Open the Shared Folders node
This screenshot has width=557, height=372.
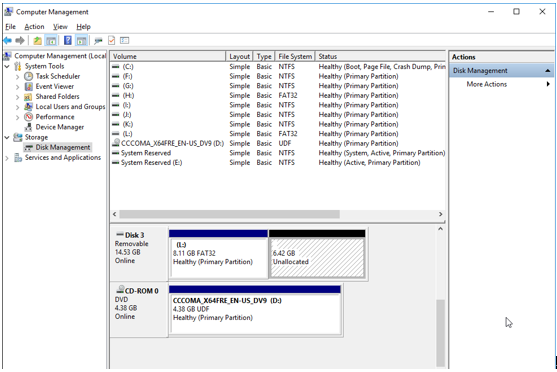click(x=57, y=96)
